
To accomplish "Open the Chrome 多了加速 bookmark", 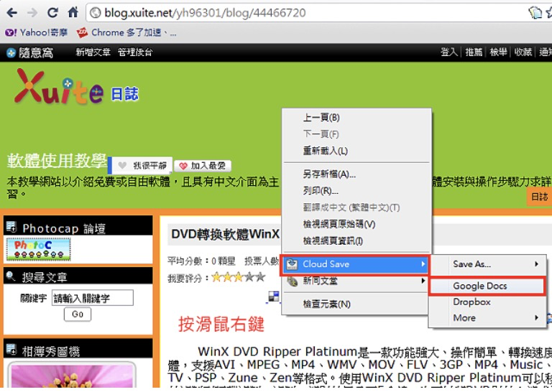I will click(126, 33).
